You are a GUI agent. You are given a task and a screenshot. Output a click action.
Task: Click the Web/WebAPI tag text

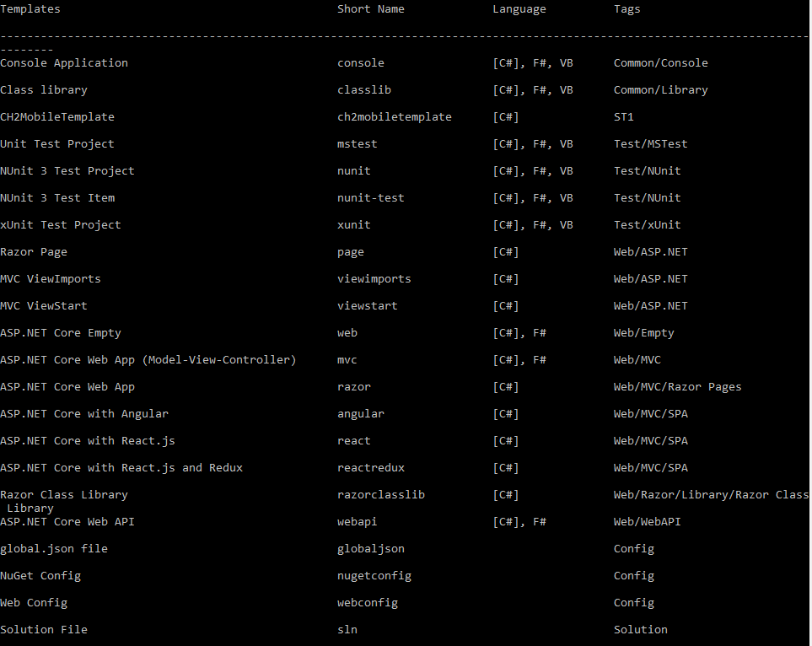coord(647,522)
